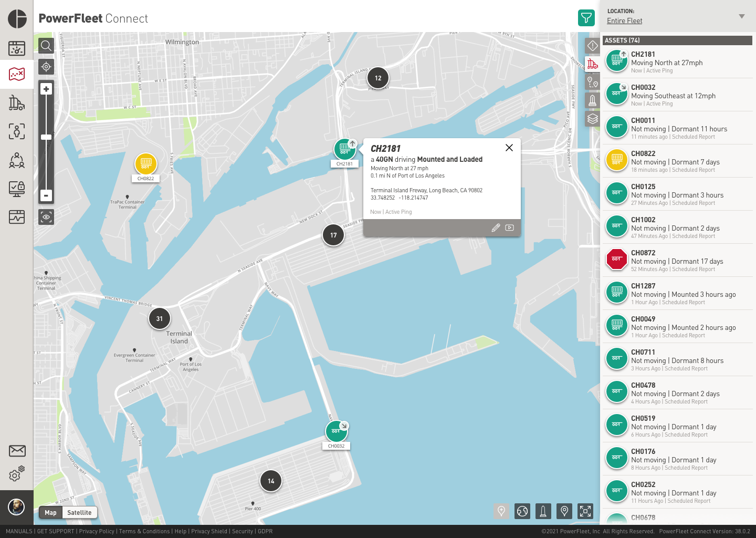Viewport: 756px width, 538px height.
Task: Open cluster marker 17
Action: pyautogui.click(x=333, y=235)
